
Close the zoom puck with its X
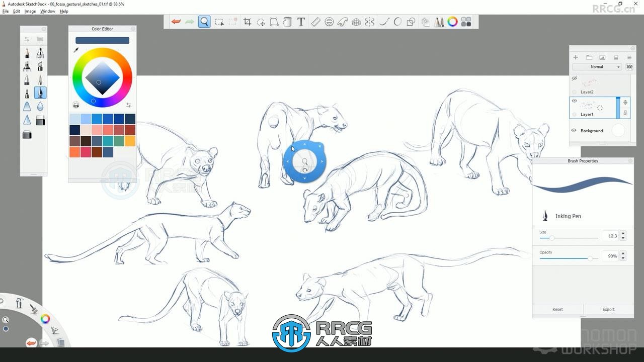tap(319, 146)
